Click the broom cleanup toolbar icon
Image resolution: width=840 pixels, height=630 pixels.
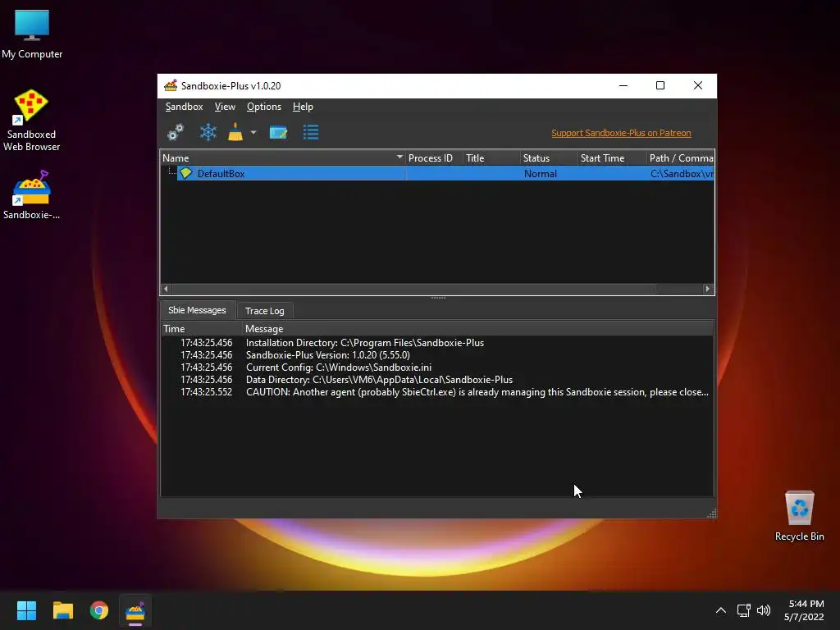click(x=235, y=132)
